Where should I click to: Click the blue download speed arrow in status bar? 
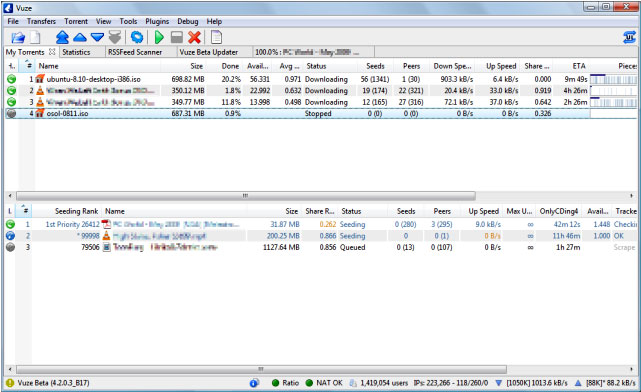pyautogui.click(x=498, y=383)
